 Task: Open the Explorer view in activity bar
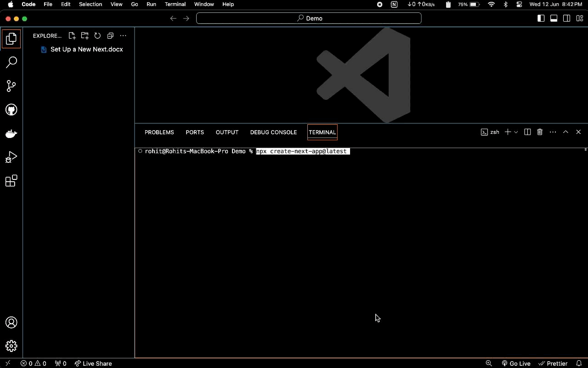[11, 39]
